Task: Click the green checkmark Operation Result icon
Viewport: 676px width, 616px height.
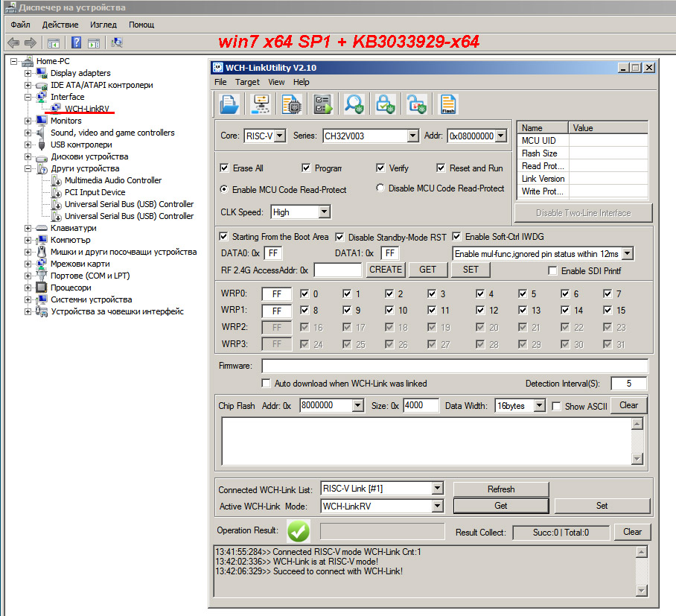Action: point(299,531)
